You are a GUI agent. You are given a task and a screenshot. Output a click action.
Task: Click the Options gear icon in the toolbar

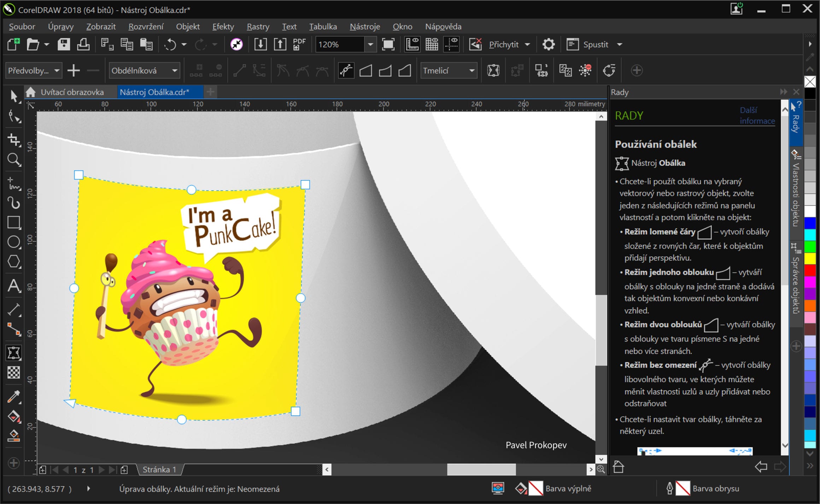(548, 44)
